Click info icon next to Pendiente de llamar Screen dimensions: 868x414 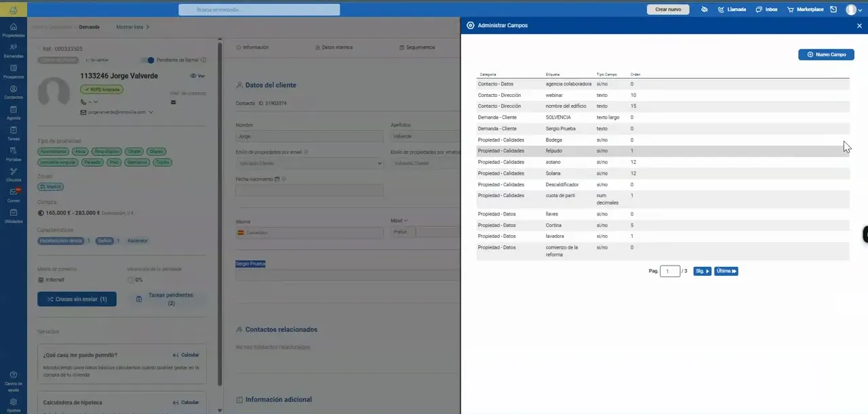(202, 60)
